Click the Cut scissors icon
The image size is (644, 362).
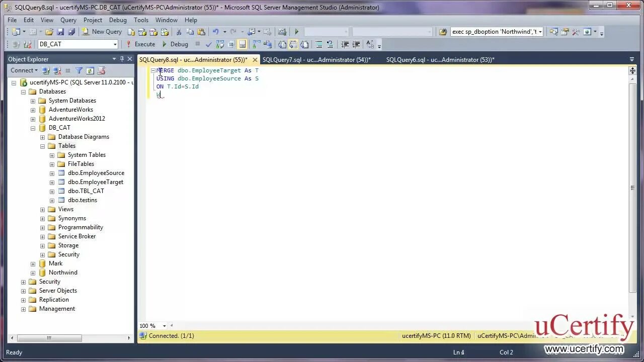(179, 32)
